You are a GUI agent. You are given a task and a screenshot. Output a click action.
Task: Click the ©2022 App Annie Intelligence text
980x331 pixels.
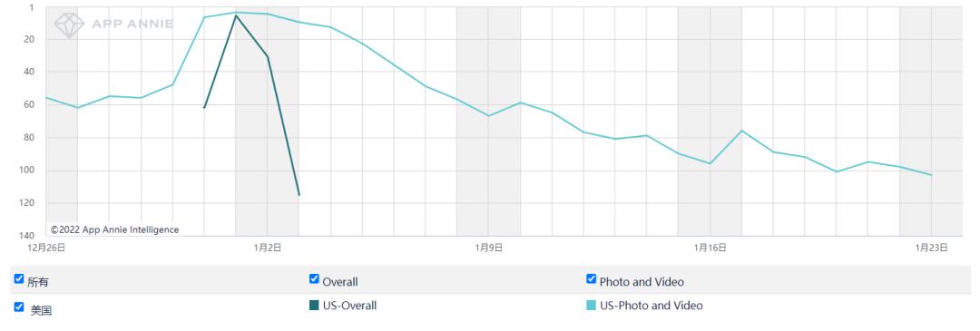click(x=115, y=229)
